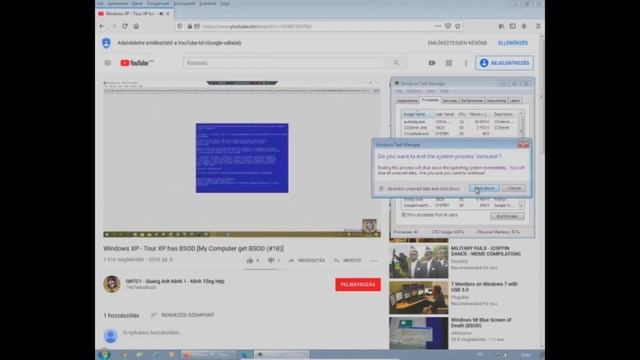Mute the tab using its speaker icon
This screenshot has height=360, width=640.
pyautogui.click(x=161, y=13)
